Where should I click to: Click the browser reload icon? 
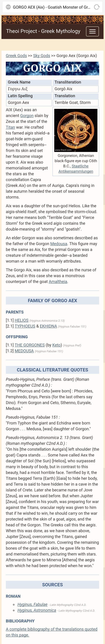[x=97, y=7]
